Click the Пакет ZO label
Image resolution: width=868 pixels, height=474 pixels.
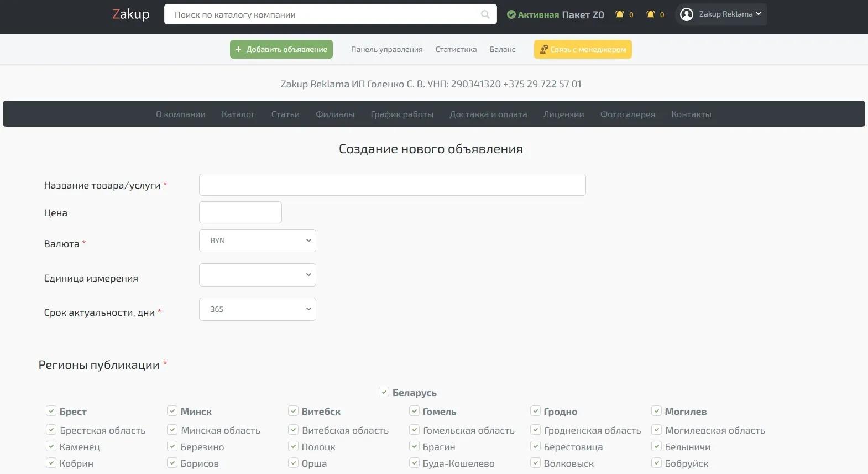click(583, 15)
